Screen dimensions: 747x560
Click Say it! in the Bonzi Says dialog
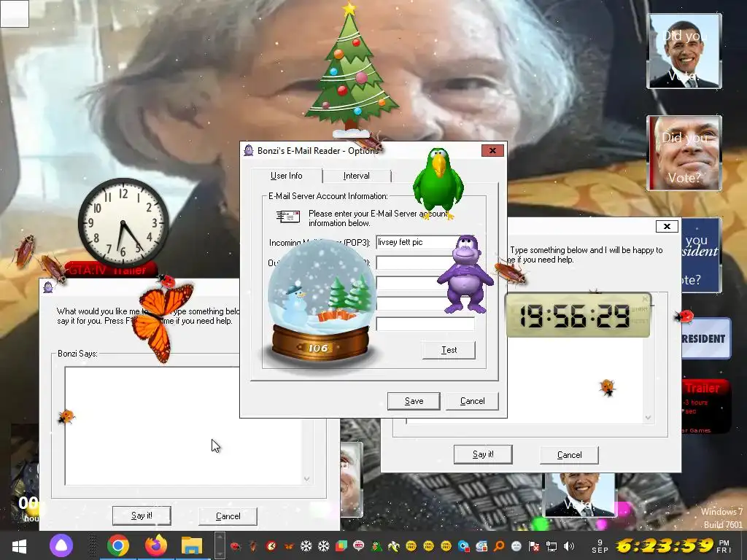[x=142, y=516]
